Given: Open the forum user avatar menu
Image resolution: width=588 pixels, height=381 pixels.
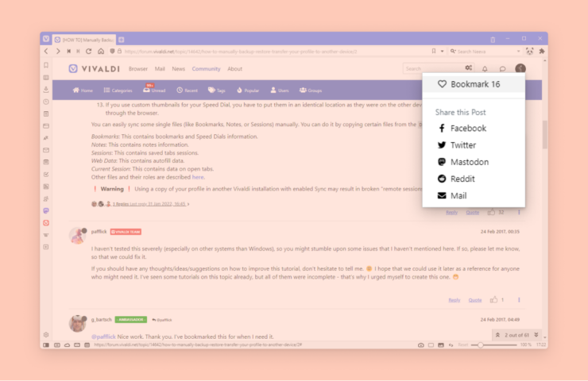Looking at the screenshot, I should tap(520, 68).
